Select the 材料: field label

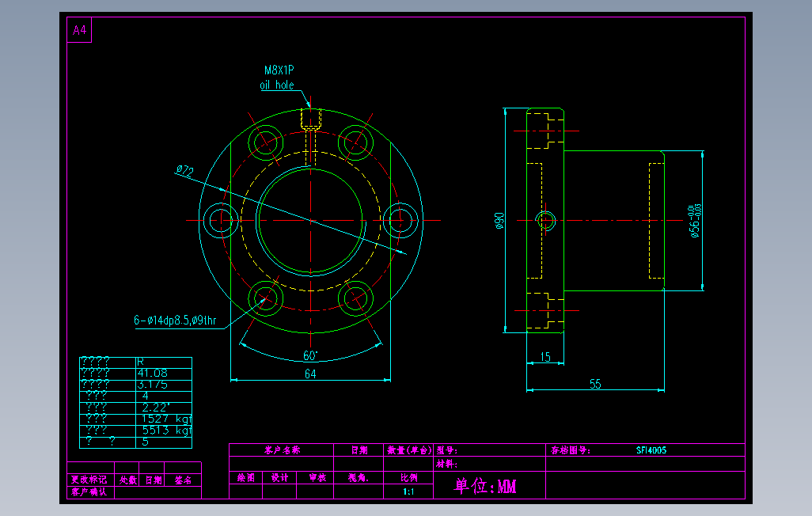pos(446,464)
